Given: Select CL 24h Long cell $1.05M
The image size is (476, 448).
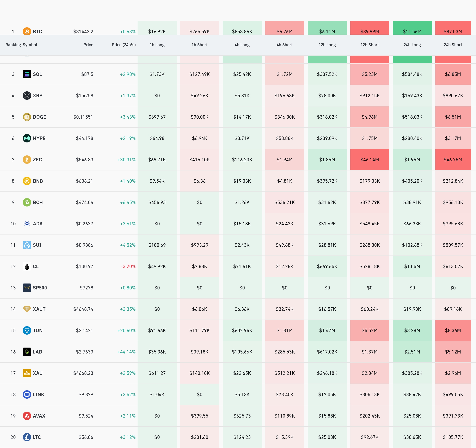Looking at the screenshot, I should tap(412, 266).
